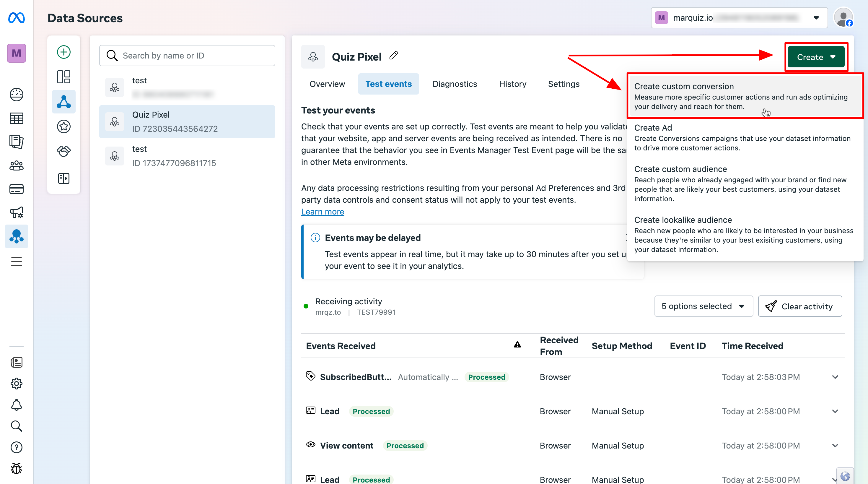Click the collapse panel icon in sub-sidebar
Image resolution: width=868 pixels, height=484 pixels.
pos(64,178)
